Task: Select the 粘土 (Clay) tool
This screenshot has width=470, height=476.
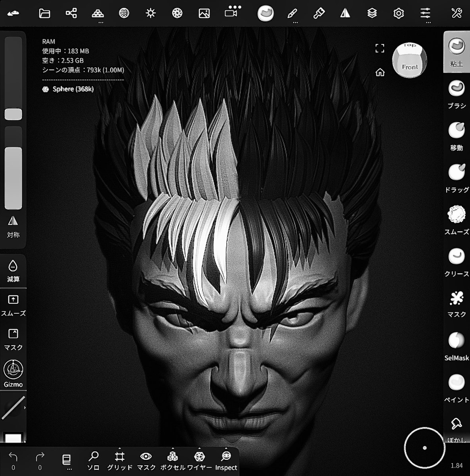Action: click(x=457, y=52)
